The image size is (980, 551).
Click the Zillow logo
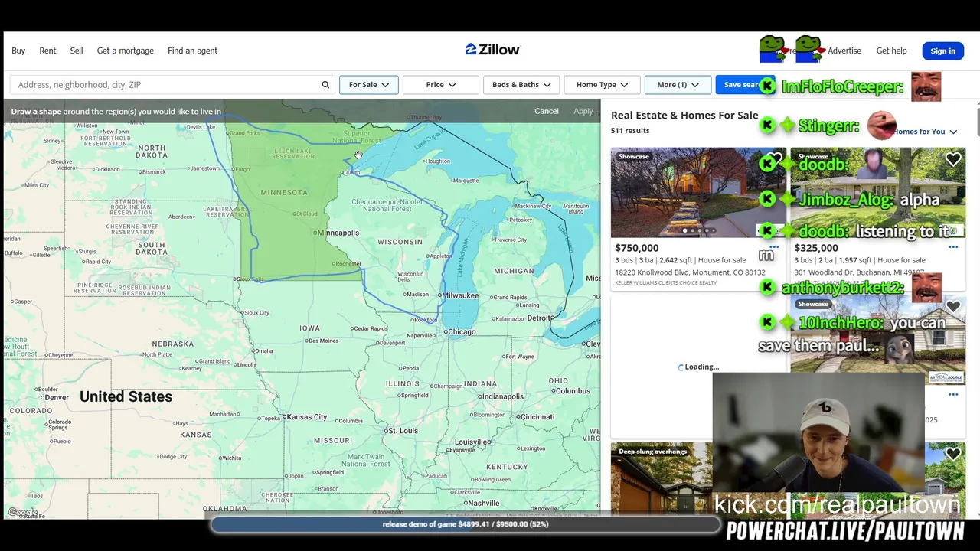492,49
